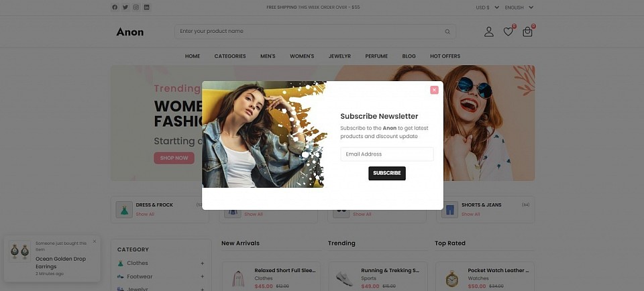The image size is (644, 291).
Task: Open the LinkedIn social icon
Action: [147, 7]
